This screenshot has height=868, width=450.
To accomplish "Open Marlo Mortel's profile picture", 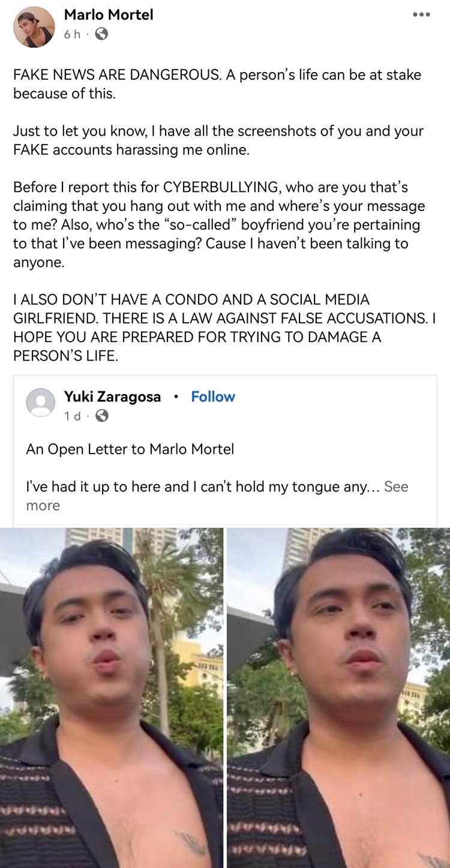I will (33, 26).
